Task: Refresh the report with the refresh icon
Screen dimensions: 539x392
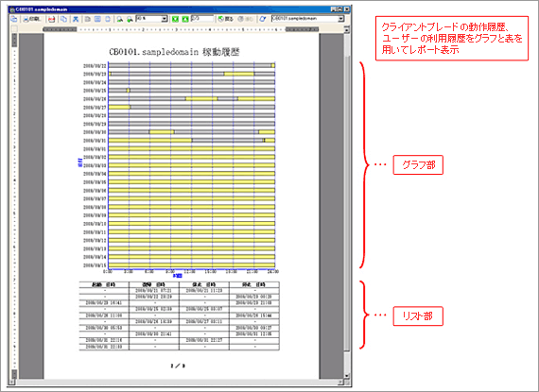Action: pyautogui.click(x=263, y=19)
